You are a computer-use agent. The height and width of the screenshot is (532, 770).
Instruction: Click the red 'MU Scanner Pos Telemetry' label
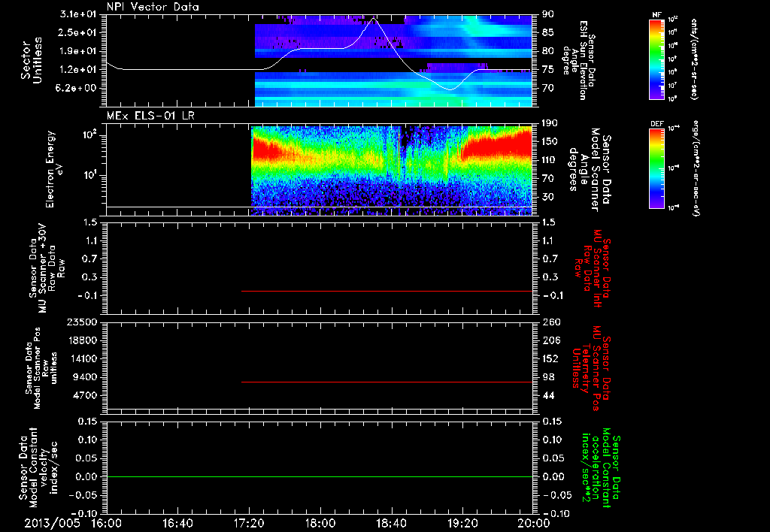(593, 368)
